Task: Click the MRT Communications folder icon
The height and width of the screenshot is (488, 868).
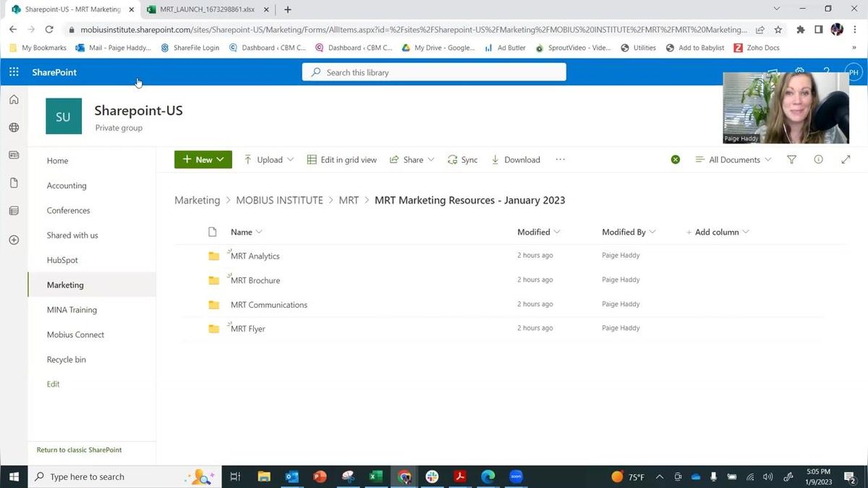Action: (213, 305)
